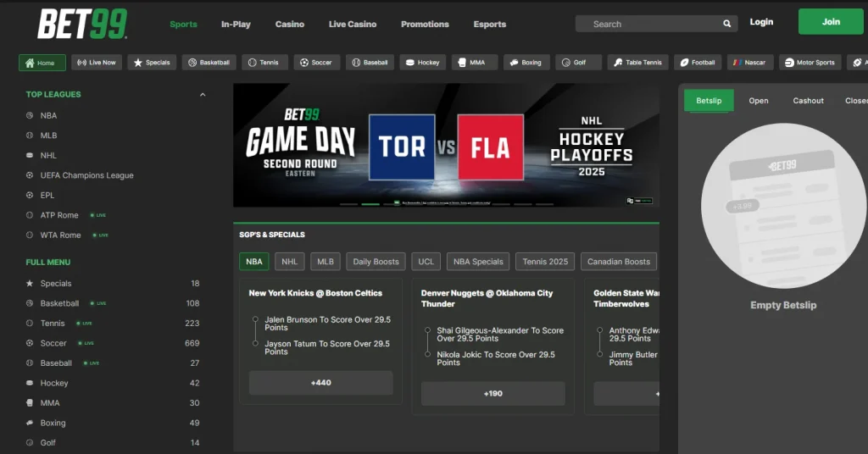The image size is (868, 454).
Task: Select the Soccer chip in the sports bar
Action: [x=317, y=63]
